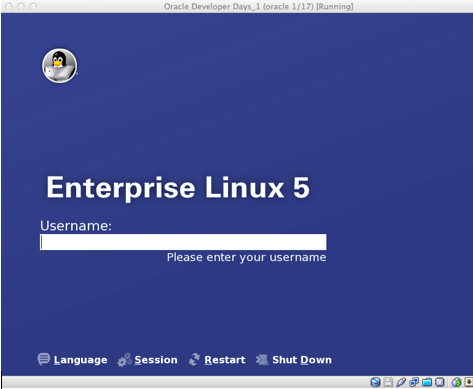Click the Tux penguin logo
The height and width of the screenshot is (389, 473).
tap(60, 66)
